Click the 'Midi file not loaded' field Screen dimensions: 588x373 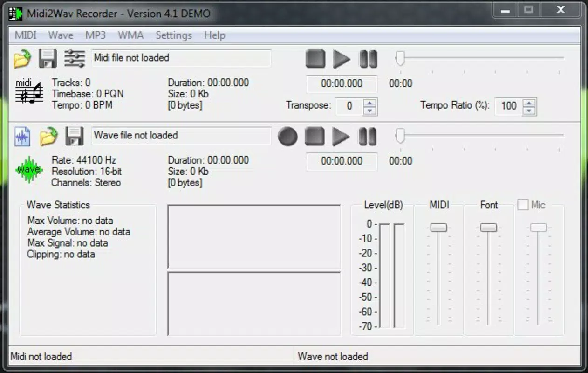(181, 58)
